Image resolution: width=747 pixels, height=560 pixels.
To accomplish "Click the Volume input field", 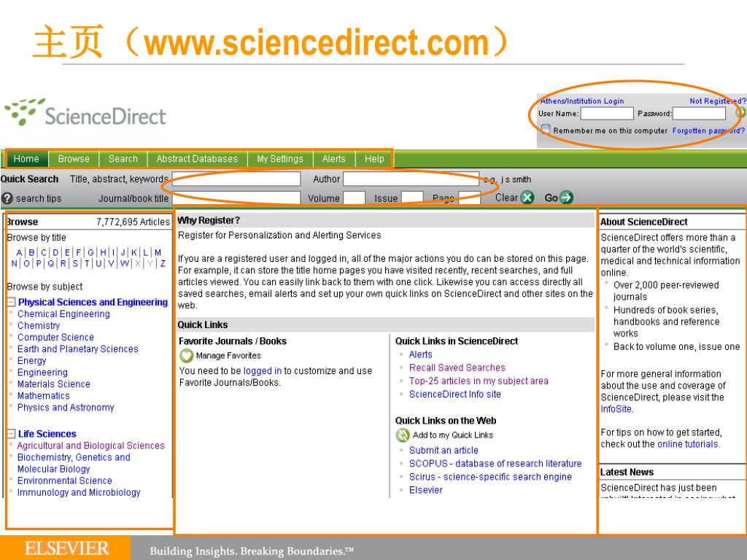I will coord(355,198).
